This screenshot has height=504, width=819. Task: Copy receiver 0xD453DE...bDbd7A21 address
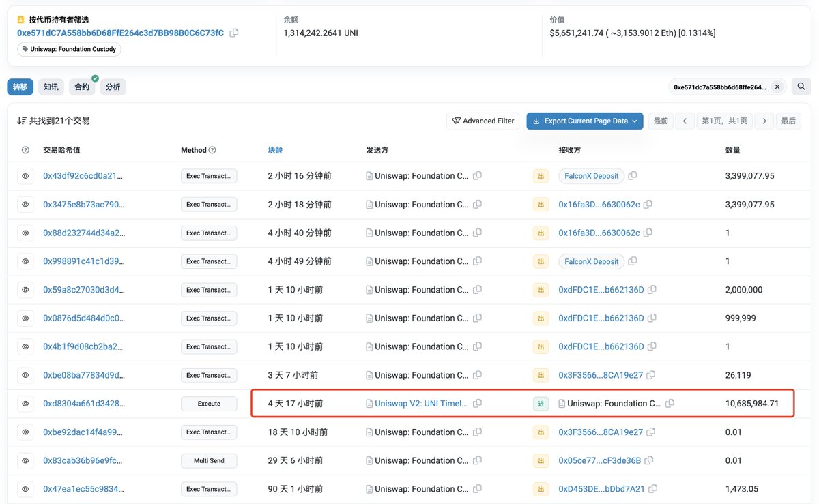[x=652, y=489]
